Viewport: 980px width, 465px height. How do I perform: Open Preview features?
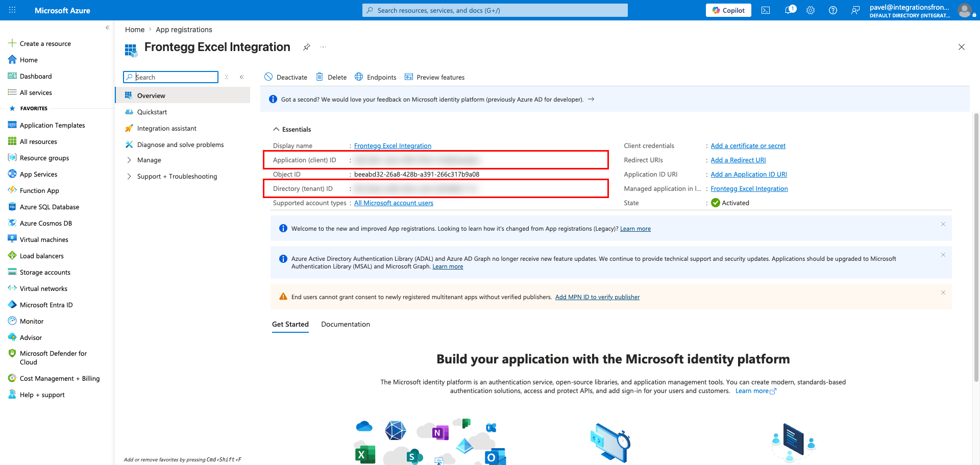(x=434, y=77)
